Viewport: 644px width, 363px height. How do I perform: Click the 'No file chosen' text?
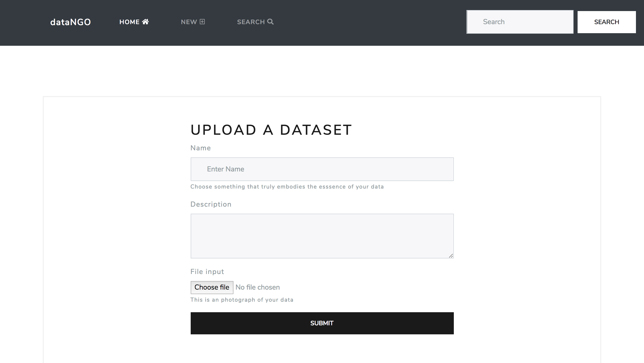(x=258, y=287)
